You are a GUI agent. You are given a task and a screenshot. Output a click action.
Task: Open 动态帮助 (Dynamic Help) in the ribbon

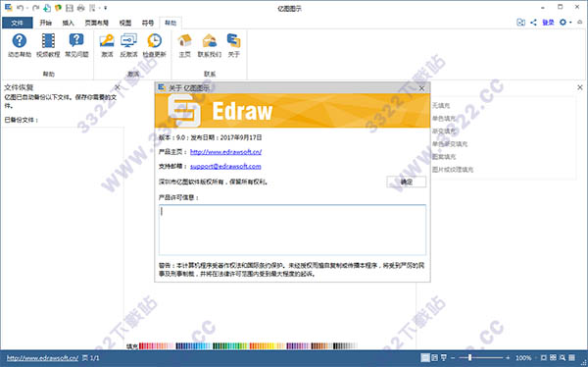(20, 45)
